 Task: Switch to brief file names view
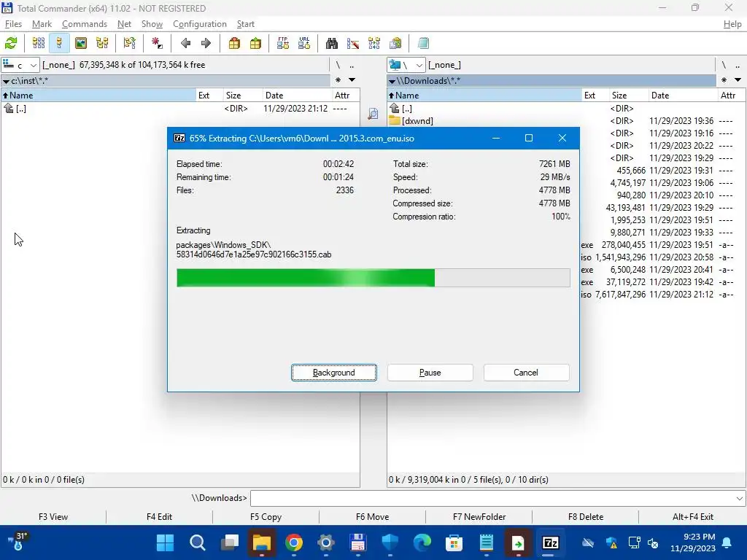[x=39, y=43]
